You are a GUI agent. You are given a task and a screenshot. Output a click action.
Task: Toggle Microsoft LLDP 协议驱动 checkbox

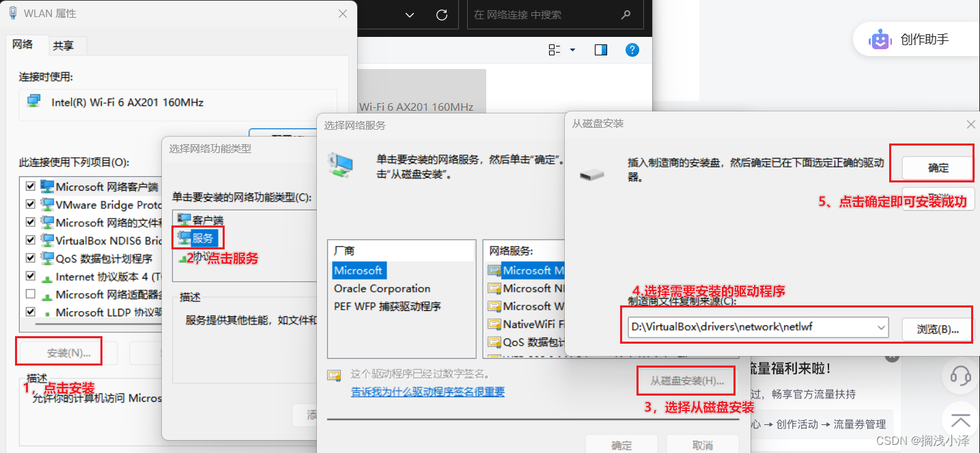[30, 312]
